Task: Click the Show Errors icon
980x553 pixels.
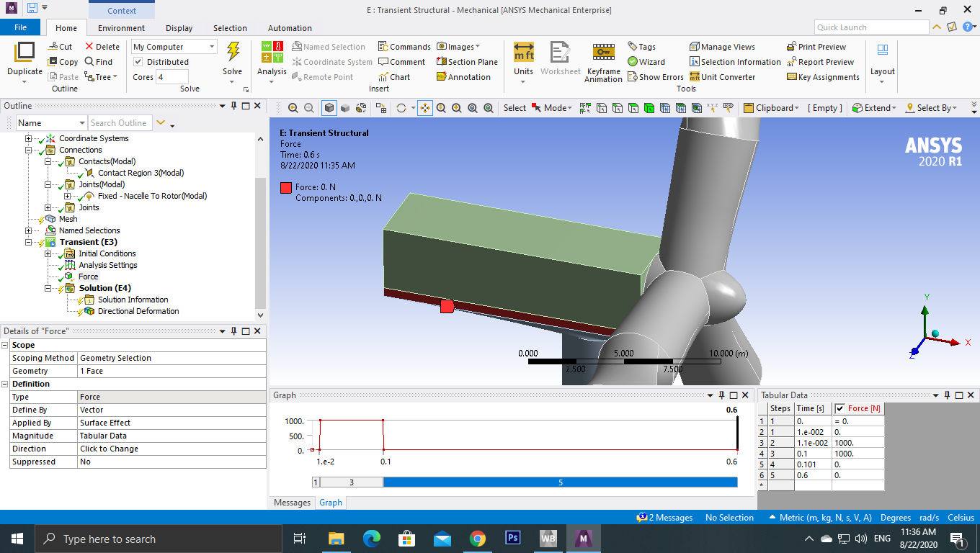Action: [655, 77]
